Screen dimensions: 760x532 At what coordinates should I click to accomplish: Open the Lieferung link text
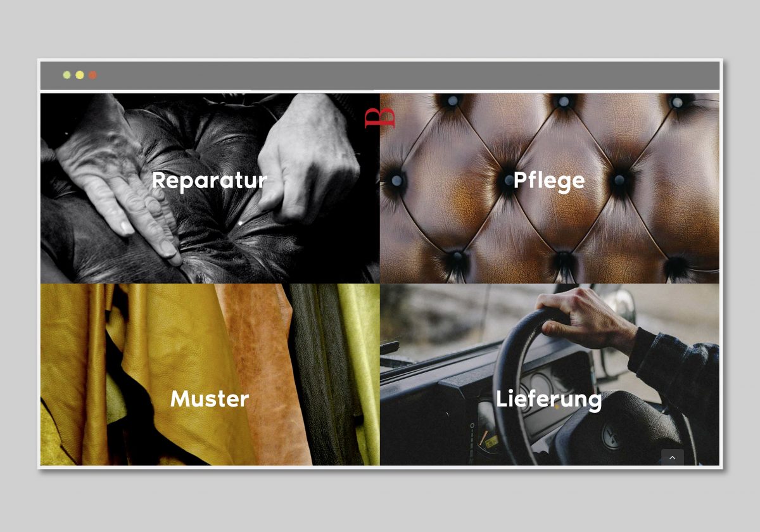tap(549, 400)
